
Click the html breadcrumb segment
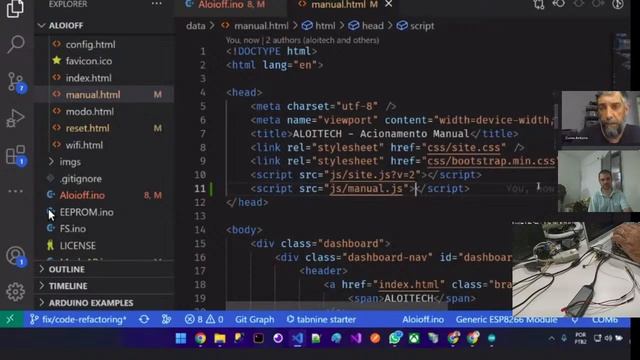[325, 26]
